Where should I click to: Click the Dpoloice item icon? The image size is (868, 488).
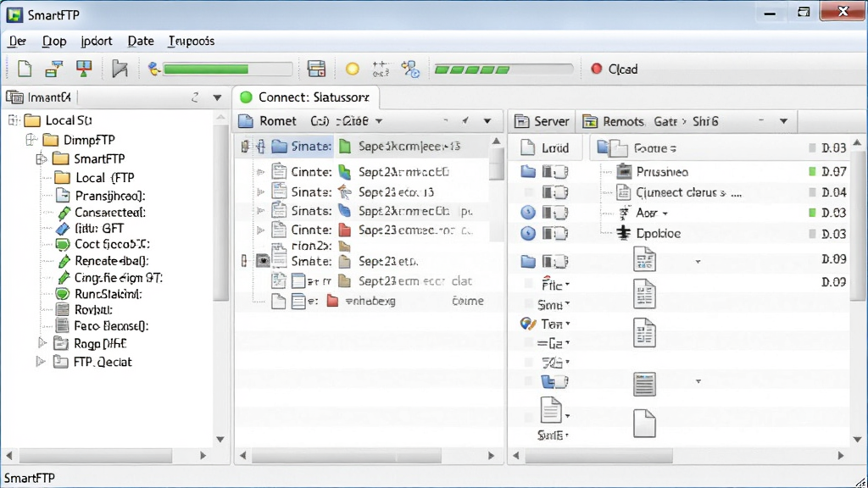point(623,234)
